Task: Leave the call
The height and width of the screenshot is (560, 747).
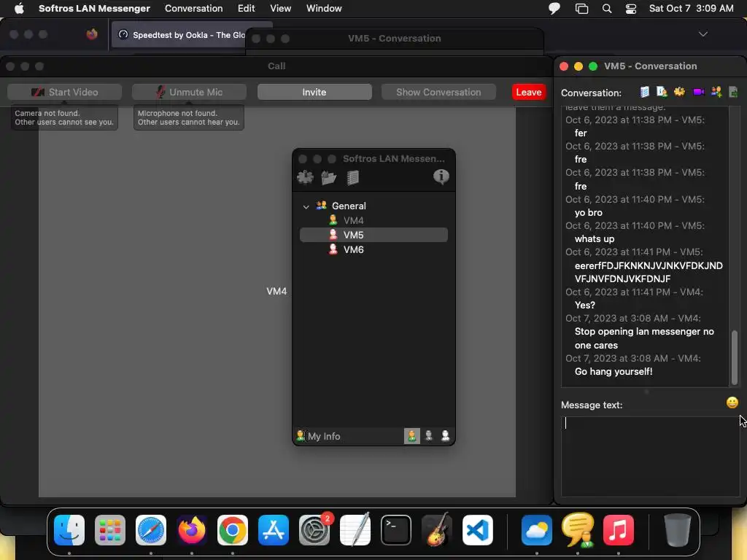Action: pyautogui.click(x=528, y=92)
